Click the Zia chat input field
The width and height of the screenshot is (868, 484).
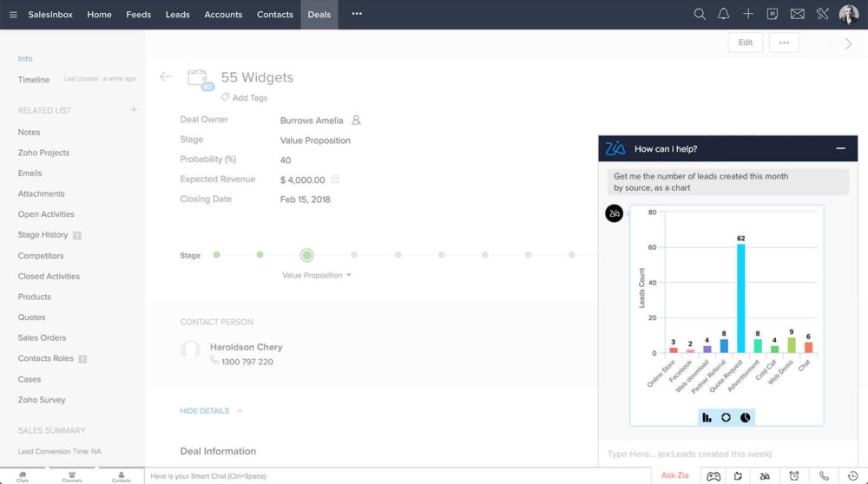[x=720, y=454]
